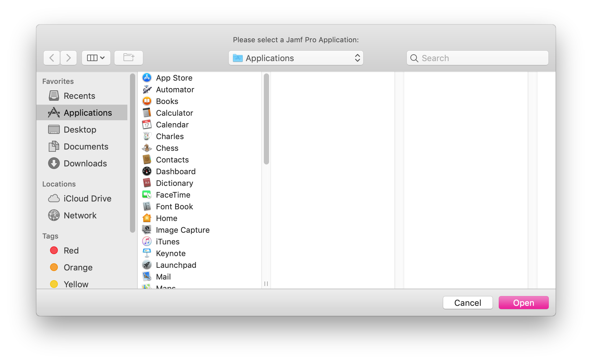Click the Dictionary app icon

(147, 183)
